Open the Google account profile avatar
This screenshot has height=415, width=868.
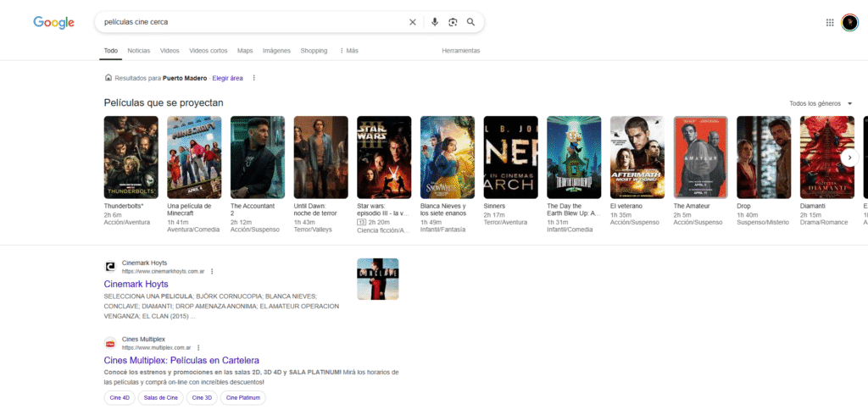click(849, 22)
